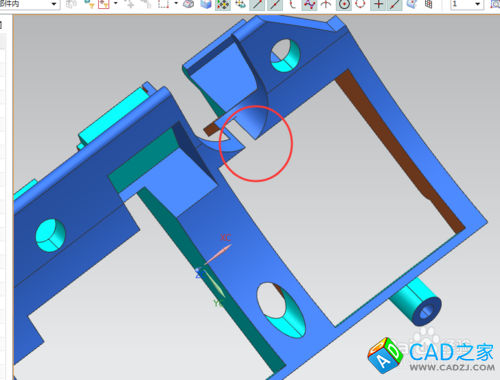Click the intersection snap icon

pyautogui.click(x=326, y=4)
